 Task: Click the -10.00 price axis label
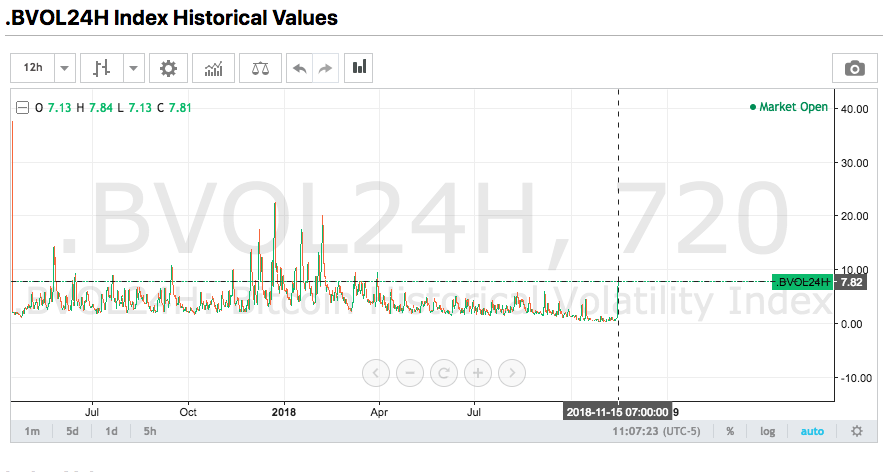pos(855,378)
